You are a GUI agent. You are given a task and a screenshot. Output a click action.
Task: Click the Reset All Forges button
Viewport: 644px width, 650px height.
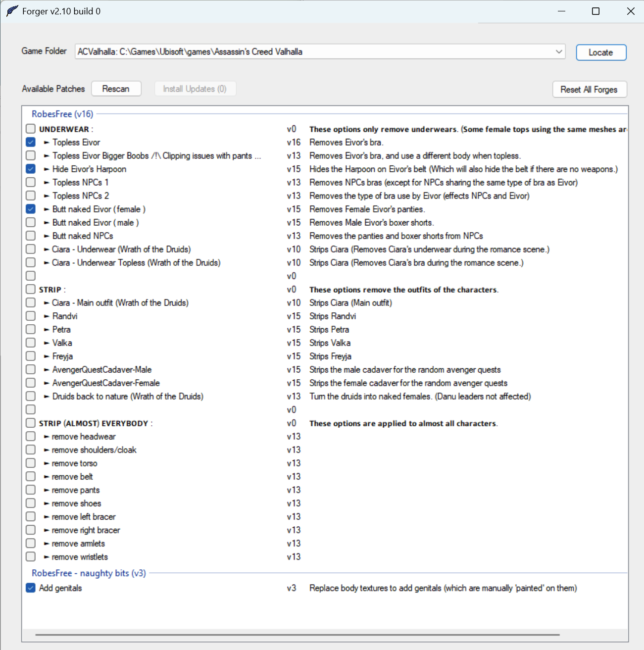[x=589, y=89]
